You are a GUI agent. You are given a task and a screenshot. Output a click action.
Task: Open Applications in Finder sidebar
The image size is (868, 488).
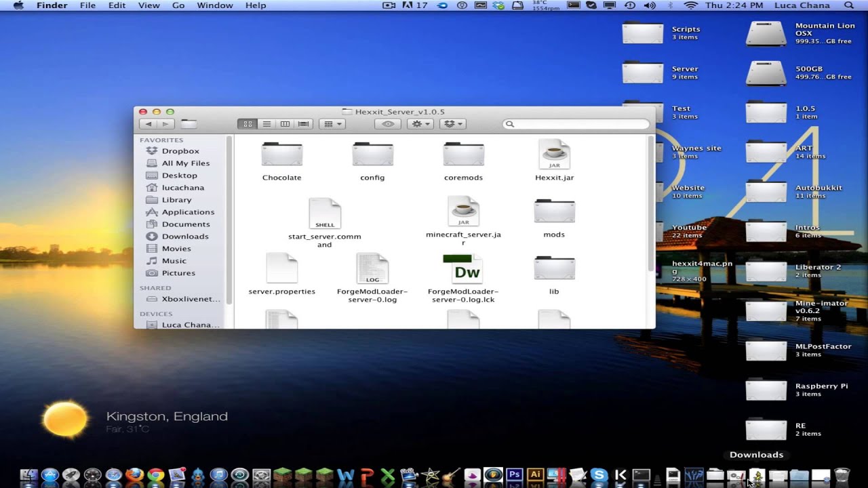point(188,212)
